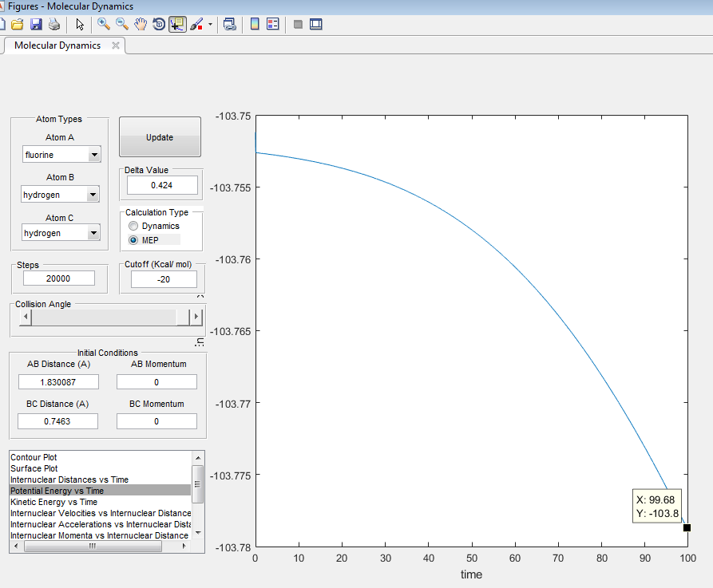The image size is (713, 588).
Task: Click the Delta Value input field
Action: click(x=162, y=186)
